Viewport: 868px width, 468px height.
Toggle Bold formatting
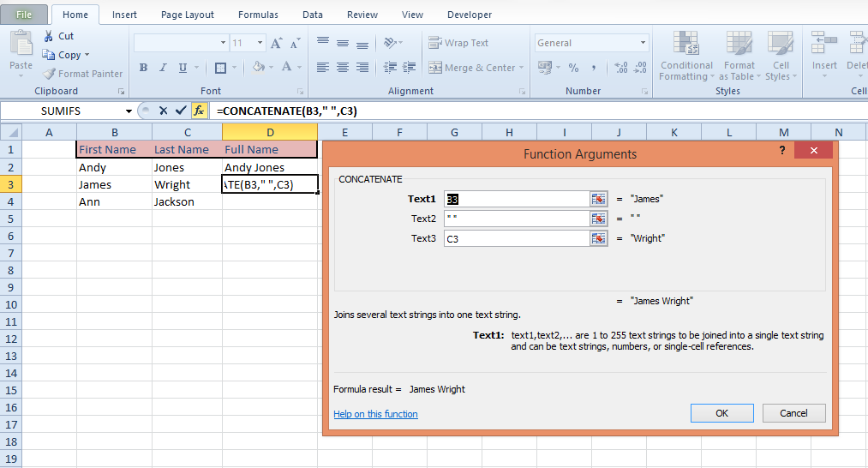pyautogui.click(x=143, y=68)
